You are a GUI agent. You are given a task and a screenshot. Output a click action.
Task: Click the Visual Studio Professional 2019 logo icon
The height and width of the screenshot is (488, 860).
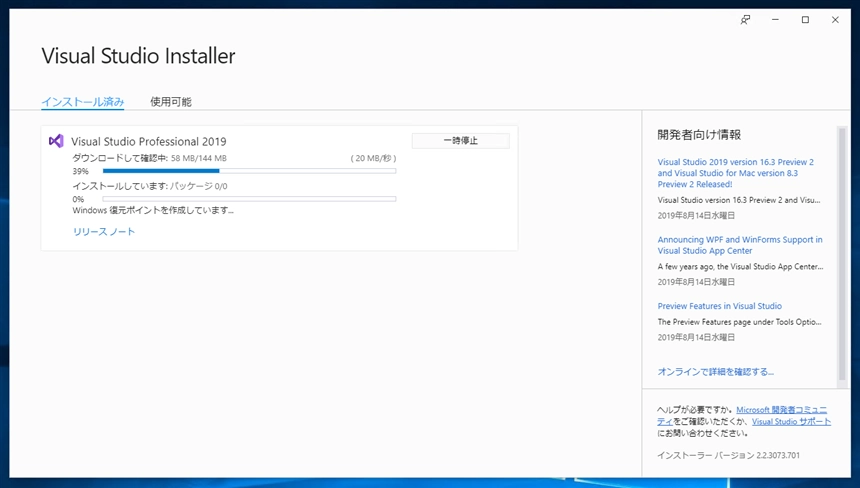click(56, 141)
